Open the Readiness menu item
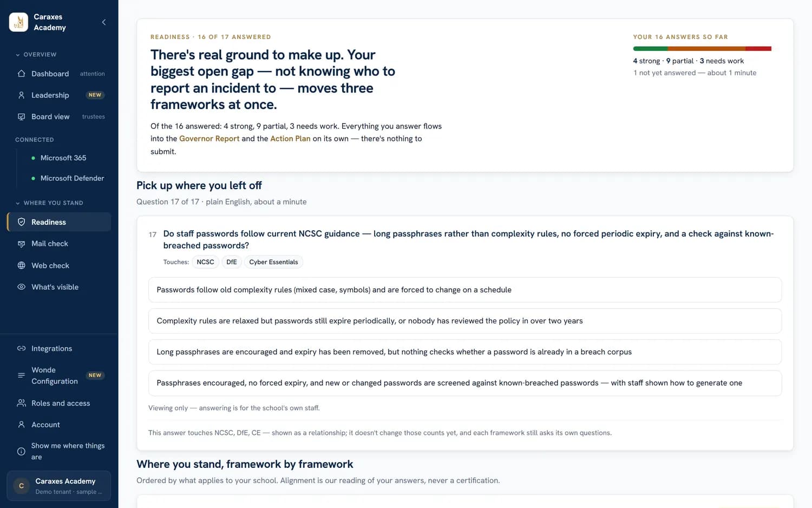The image size is (812, 508). pyautogui.click(x=59, y=222)
